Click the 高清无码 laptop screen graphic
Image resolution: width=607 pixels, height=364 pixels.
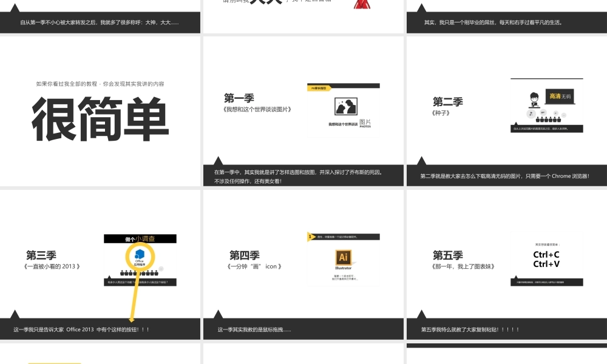[x=561, y=96]
